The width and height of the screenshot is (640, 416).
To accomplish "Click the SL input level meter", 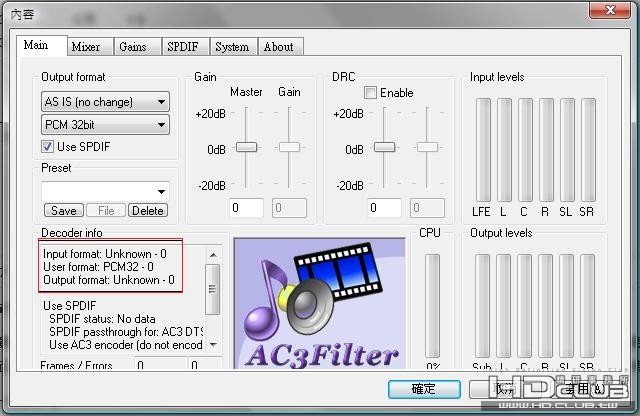I will coord(567,150).
